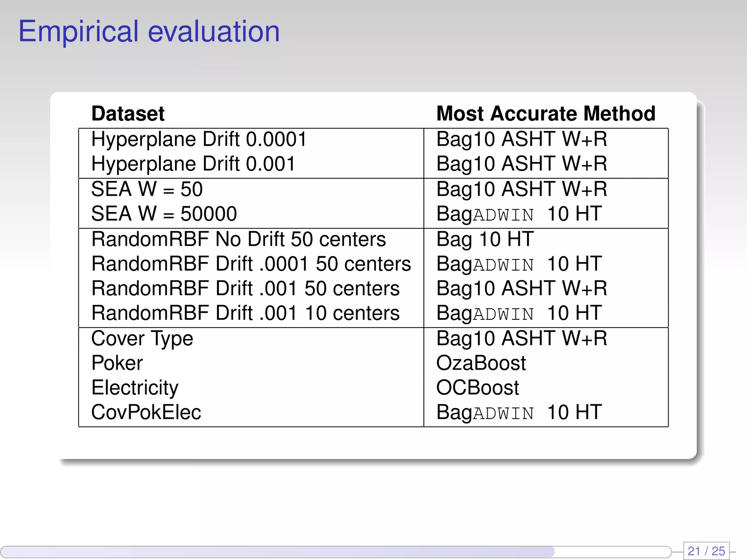Select the 'OCBoost' method cell
The image size is (747, 560).
(477, 388)
